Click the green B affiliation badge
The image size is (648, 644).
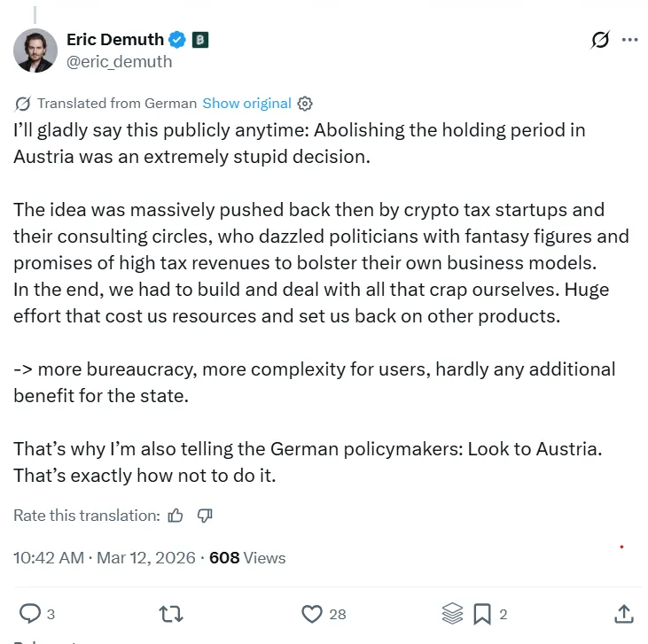pyautogui.click(x=200, y=40)
